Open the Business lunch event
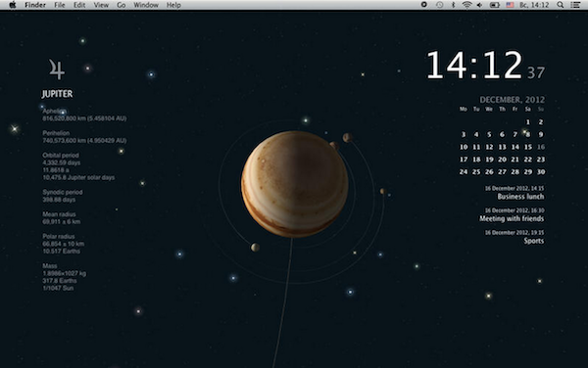 pyautogui.click(x=520, y=197)
